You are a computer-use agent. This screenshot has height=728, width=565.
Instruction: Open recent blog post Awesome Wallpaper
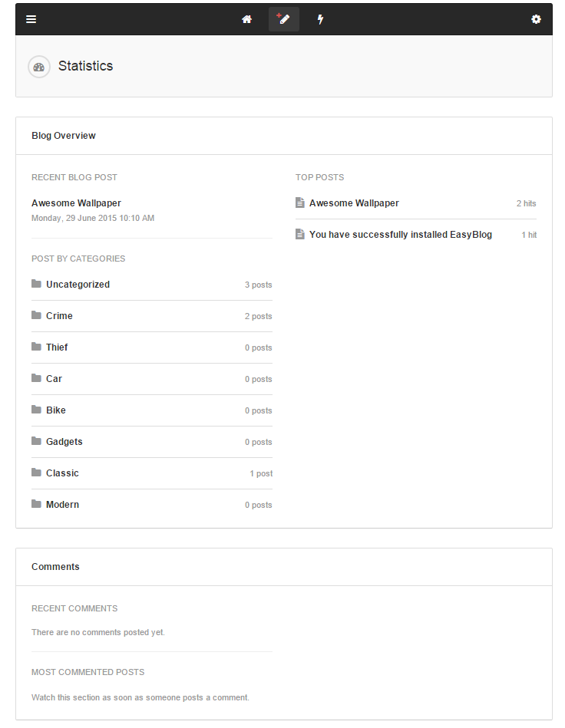click(x=76, y=203)
